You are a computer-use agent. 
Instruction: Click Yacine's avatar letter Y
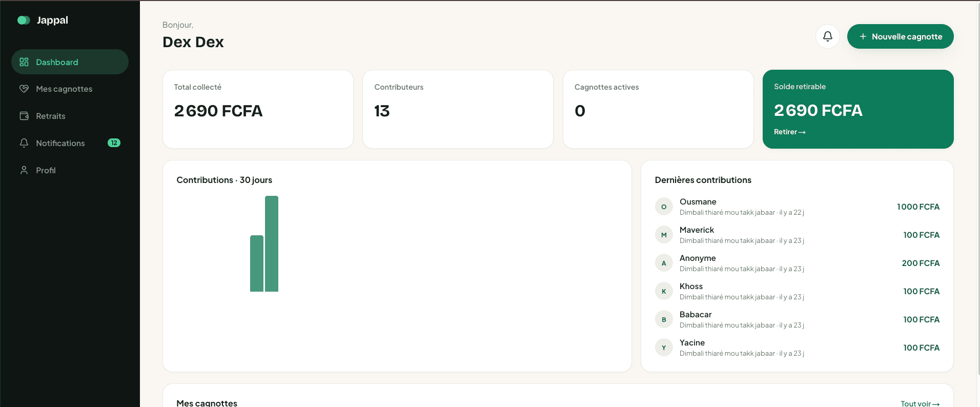tap(664, 348)
